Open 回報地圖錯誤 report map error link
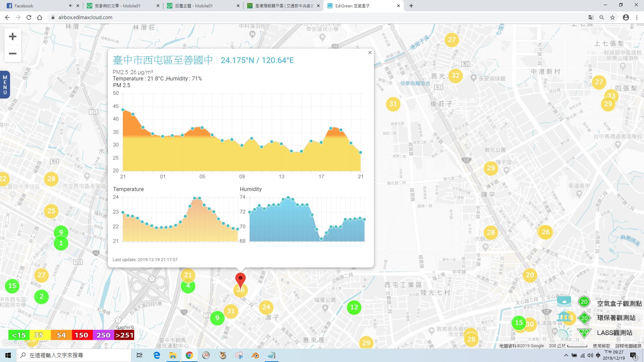 [628, 346]
